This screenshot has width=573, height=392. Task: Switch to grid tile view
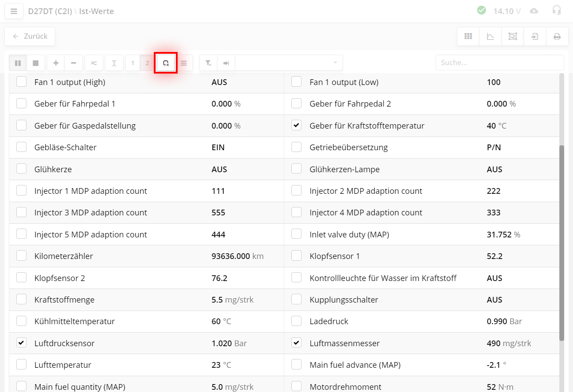point(468,37)
